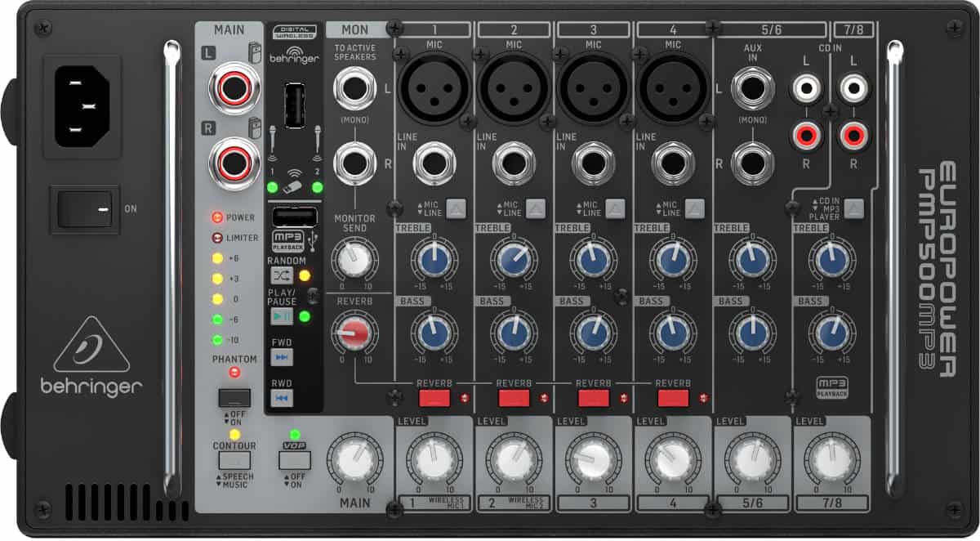Enable REVERB on channel 1
Viewport: 980px width, 541px height.
coord(433,398)
